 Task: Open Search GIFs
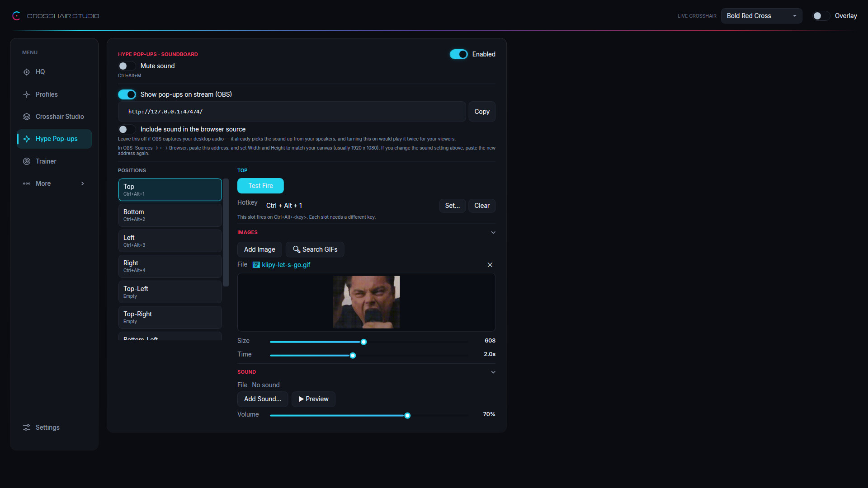(315, 249)
